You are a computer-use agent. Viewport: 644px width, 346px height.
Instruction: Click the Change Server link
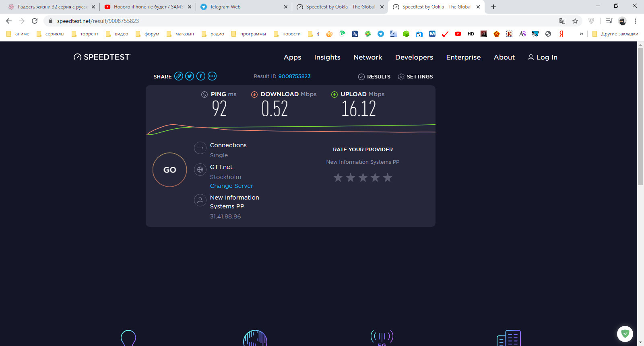(x=231, y=186)
